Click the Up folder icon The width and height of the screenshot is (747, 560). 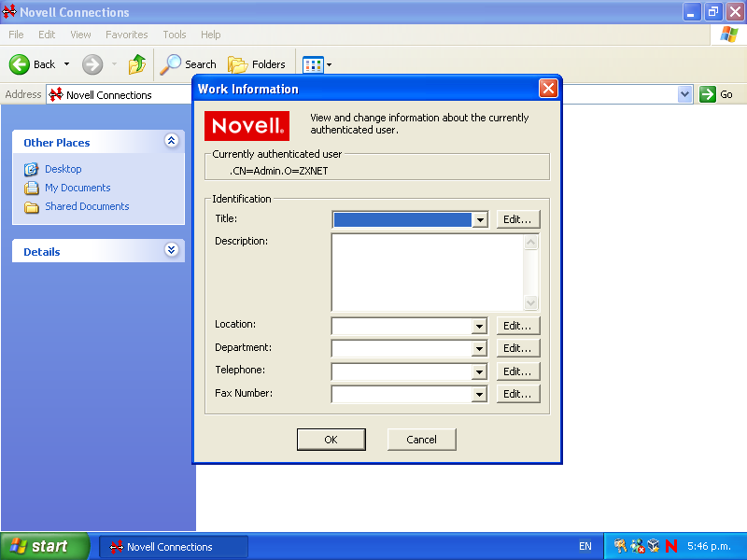coord(136,64)
